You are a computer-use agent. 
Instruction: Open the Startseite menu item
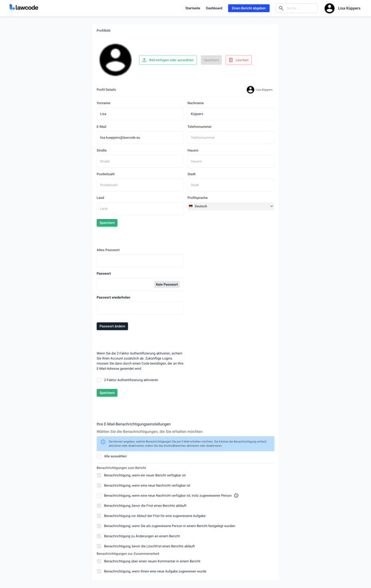193,8
